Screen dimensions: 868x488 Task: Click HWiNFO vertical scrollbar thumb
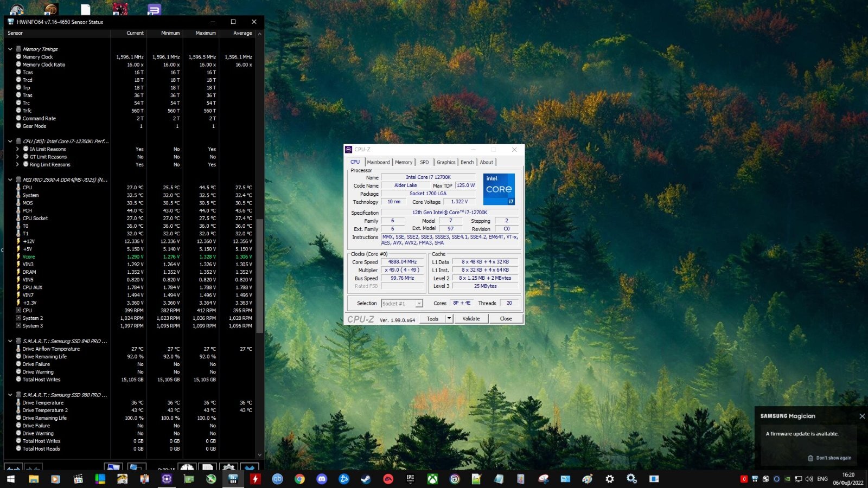(x=260, y=275)
